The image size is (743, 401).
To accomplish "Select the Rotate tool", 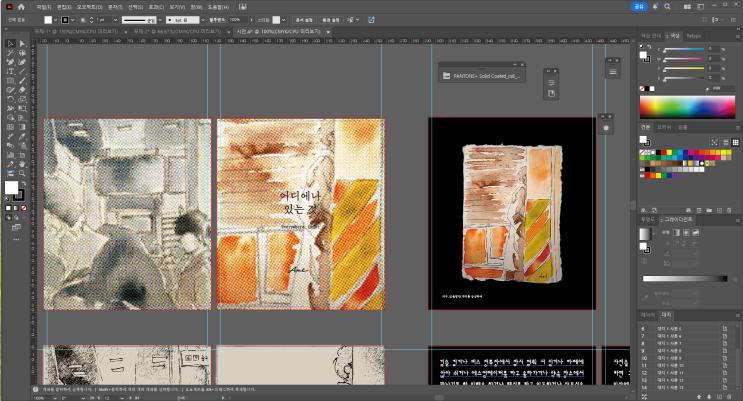I will pyautogui.click(x=10, y=99).
